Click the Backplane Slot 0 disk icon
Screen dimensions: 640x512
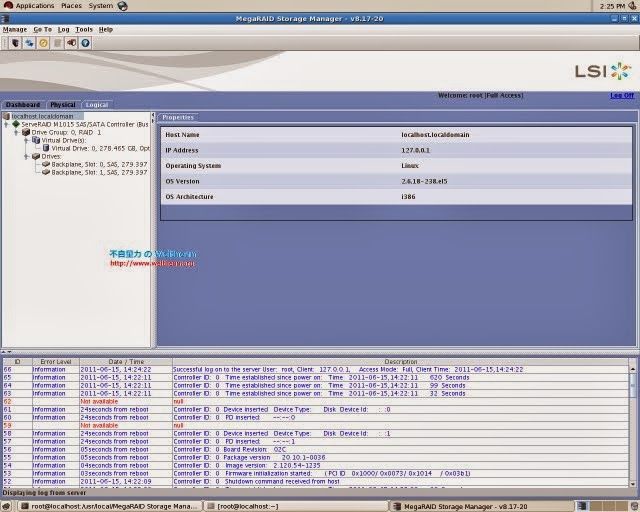click(46, 164)
